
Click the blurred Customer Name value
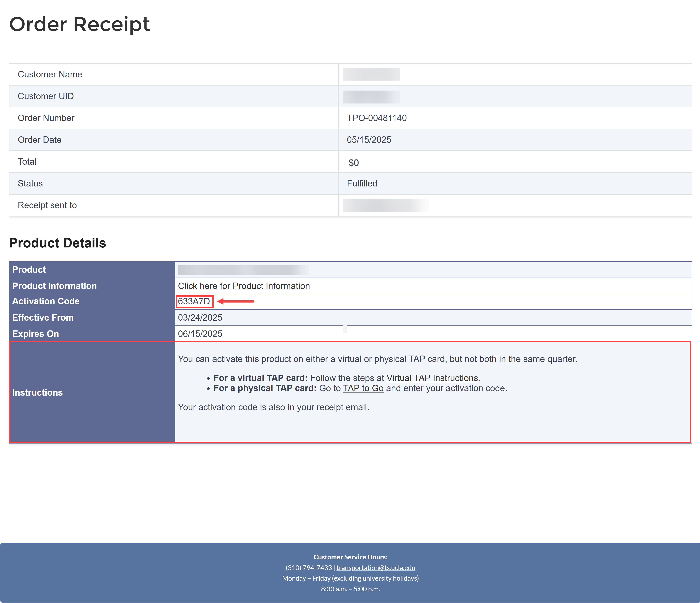click(x=371, y=74)
